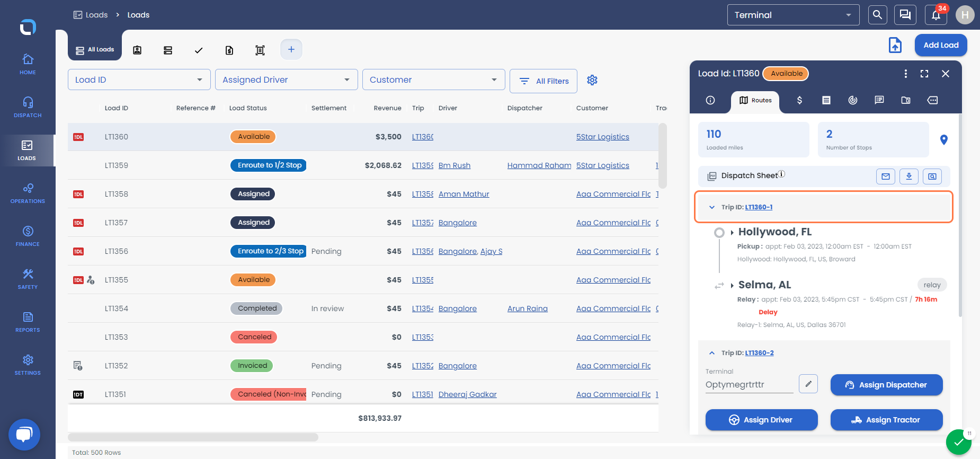Collapse Trip ID LT1360-1 section

click(x=712, y=207)
